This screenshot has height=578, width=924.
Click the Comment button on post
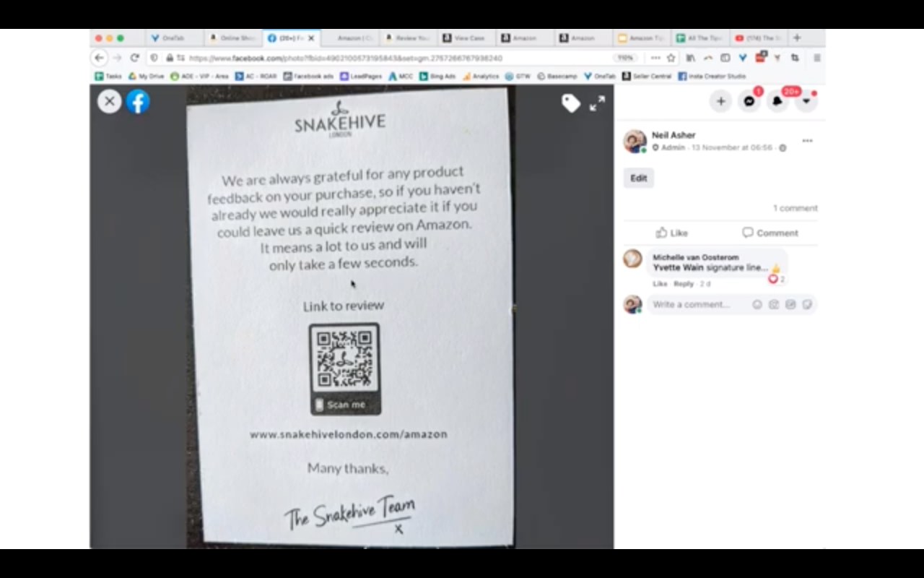770,233
